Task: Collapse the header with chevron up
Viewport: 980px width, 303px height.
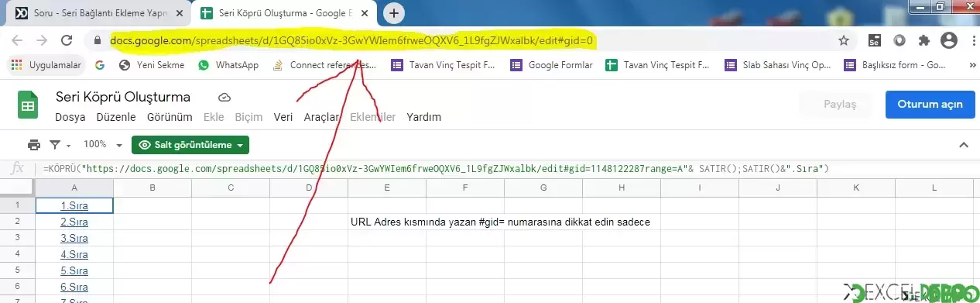Action: tap(964, 145)
